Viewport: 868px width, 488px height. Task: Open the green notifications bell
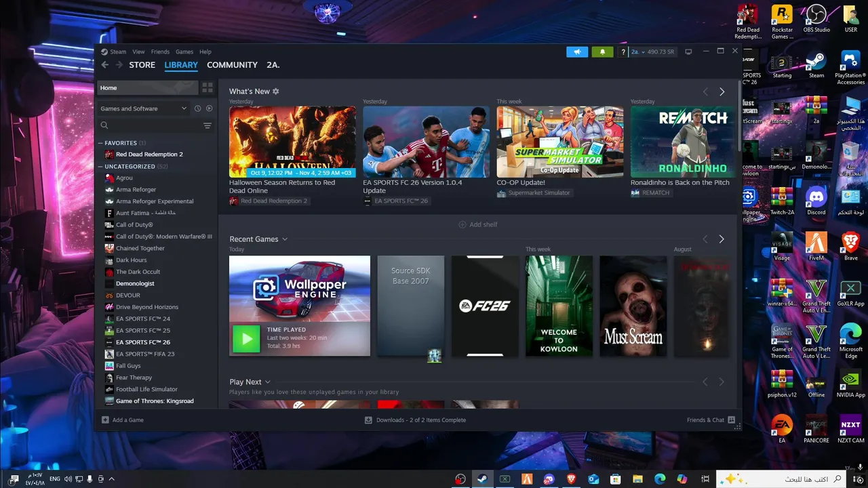(x=602, y=52)
